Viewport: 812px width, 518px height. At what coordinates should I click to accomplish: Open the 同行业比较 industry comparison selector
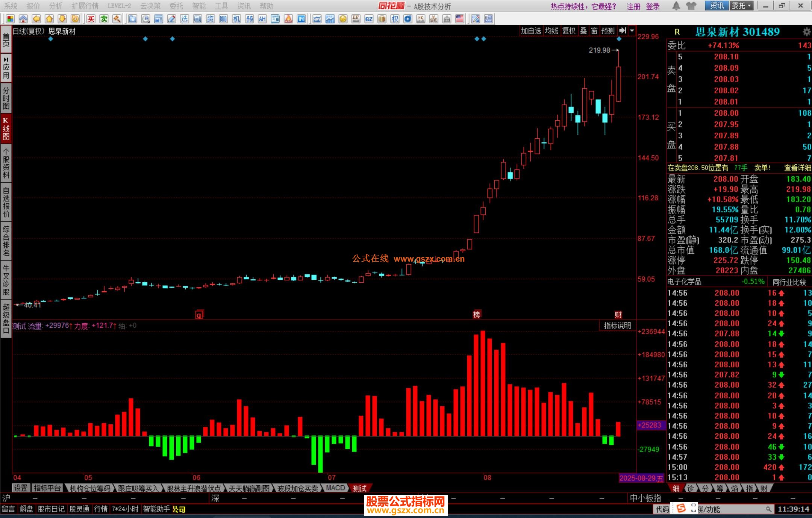point(789,282)
